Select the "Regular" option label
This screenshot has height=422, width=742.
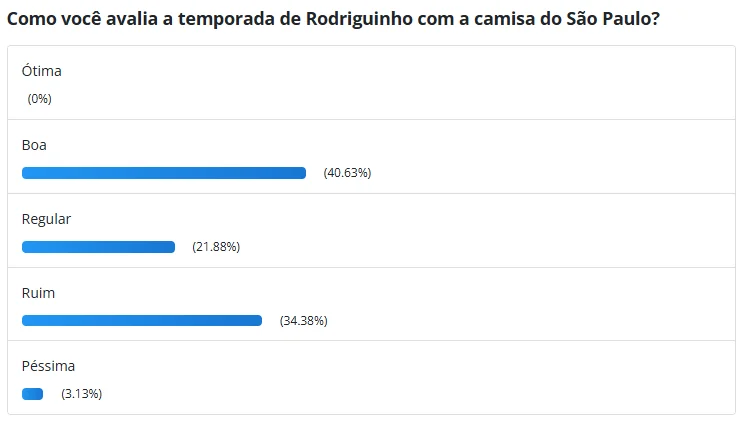(x=46, y=219)
